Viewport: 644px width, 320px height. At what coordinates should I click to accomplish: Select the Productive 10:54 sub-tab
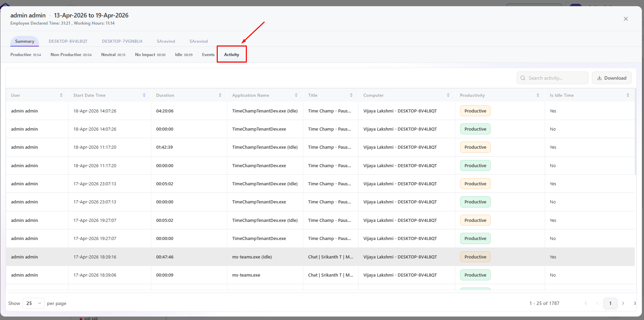click(26, 55)
